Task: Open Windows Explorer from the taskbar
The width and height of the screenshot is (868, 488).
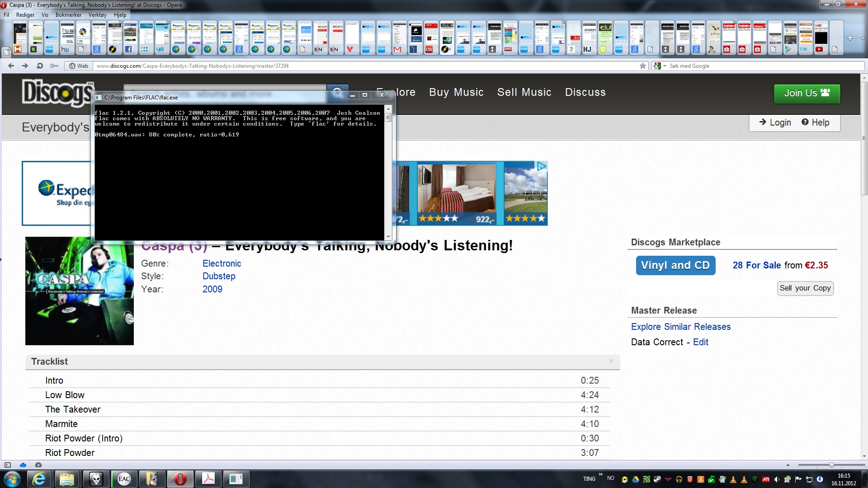Action: coord(67,479)
